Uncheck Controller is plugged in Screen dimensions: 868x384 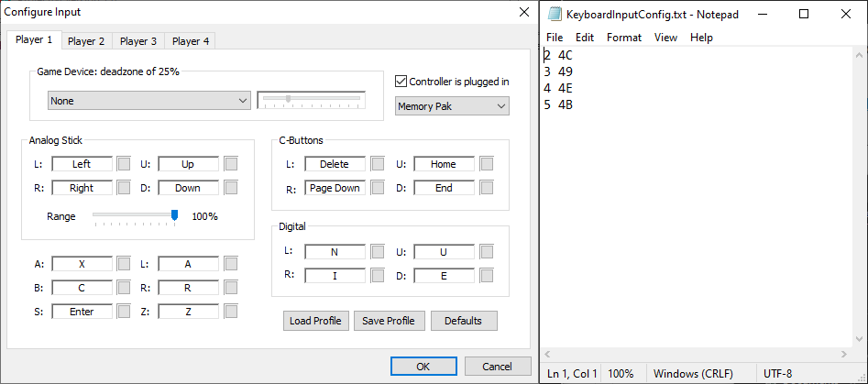pyautogui.click(x=401, y=81)
